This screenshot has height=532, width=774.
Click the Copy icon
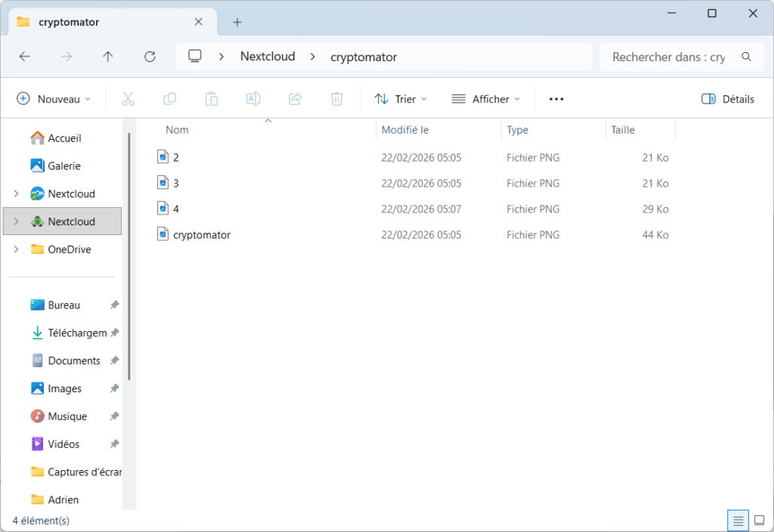click(x=169, y=98)
